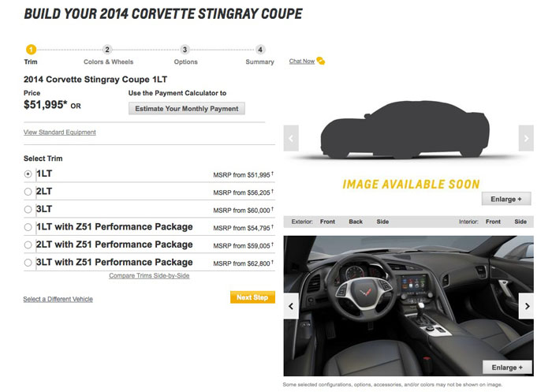Click the $51,995 price text
Viewport: 552px width, 392px height.
pos(45,105)
